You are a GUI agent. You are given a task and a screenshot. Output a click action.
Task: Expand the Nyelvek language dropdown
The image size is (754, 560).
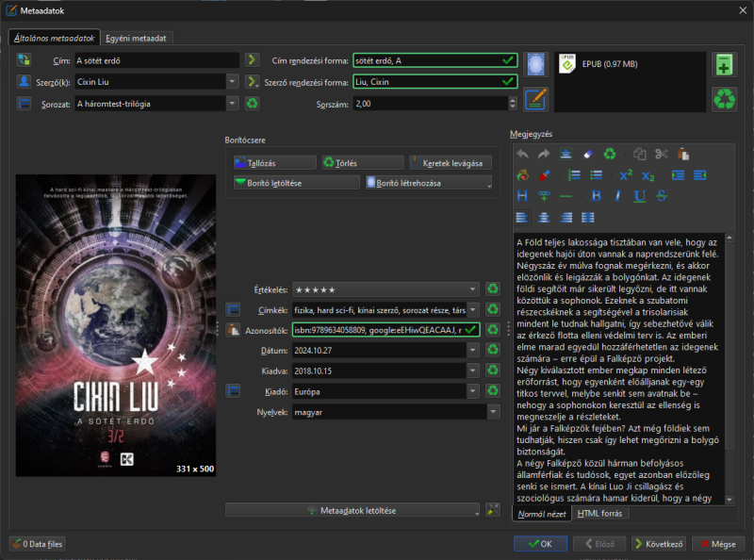pyautogui.click(x=492, y=412)
